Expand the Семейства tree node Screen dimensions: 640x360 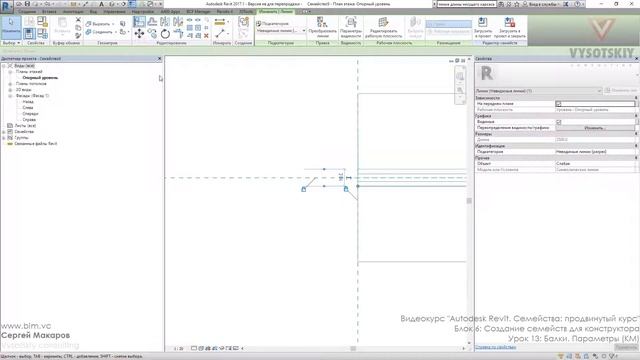pyautogui.click(x=4, y=132)
